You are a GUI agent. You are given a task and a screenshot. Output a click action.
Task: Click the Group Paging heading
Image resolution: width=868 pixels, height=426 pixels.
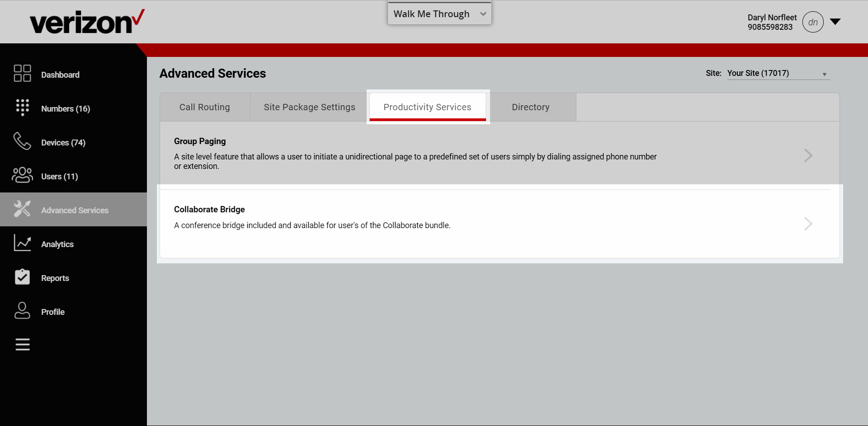tap(200, 141)
